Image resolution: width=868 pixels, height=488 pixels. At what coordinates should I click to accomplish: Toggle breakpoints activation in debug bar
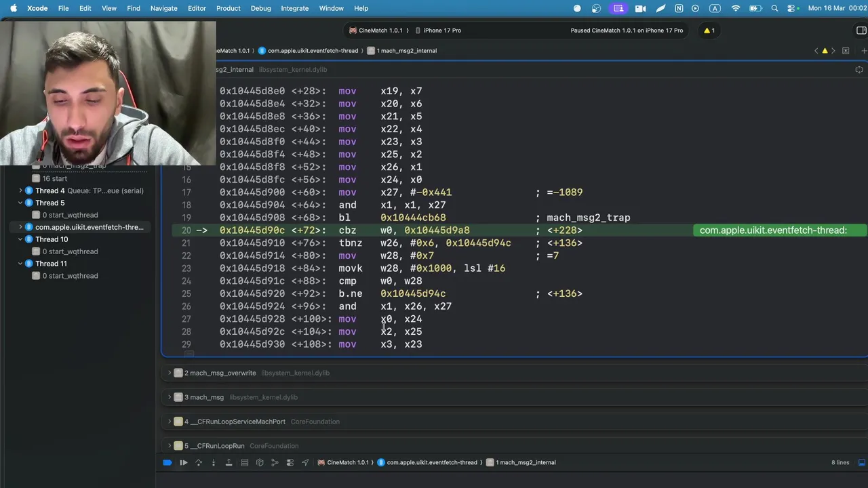coord(167,462)
